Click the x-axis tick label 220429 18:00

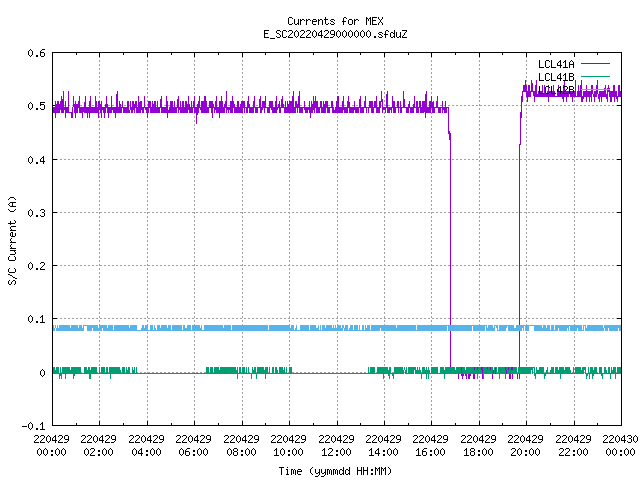[x=478, y=446]
